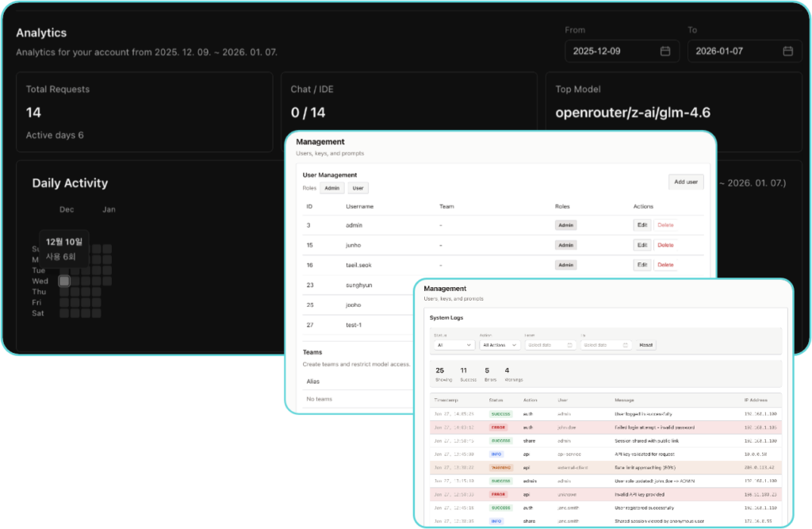This screenshot has width=812, height=529.
Task: Click the Username column header
Action: tap(359, 206)
